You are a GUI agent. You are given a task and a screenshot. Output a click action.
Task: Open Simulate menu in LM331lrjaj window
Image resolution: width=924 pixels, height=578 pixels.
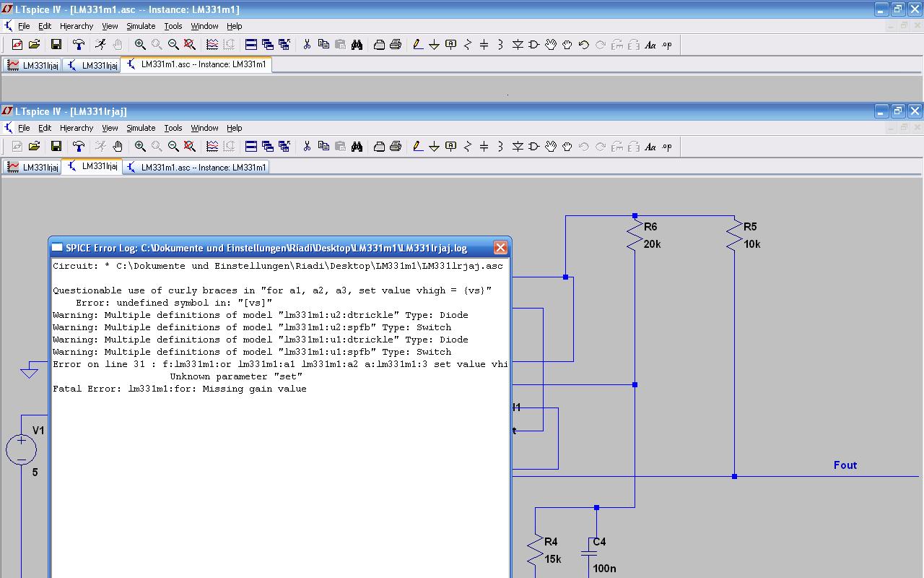[141, 128]
